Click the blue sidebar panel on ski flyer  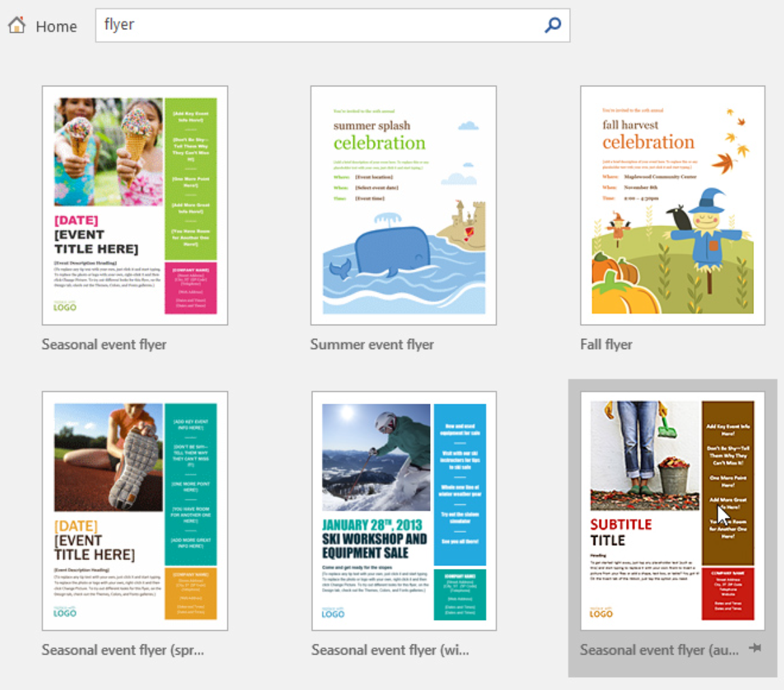click(460, 484)
